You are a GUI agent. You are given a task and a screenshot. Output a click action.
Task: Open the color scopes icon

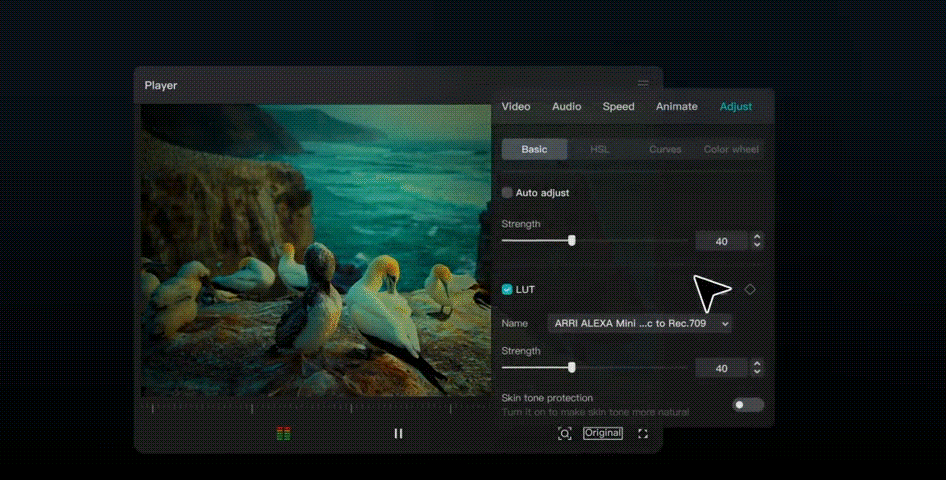[x=284, y=434]
